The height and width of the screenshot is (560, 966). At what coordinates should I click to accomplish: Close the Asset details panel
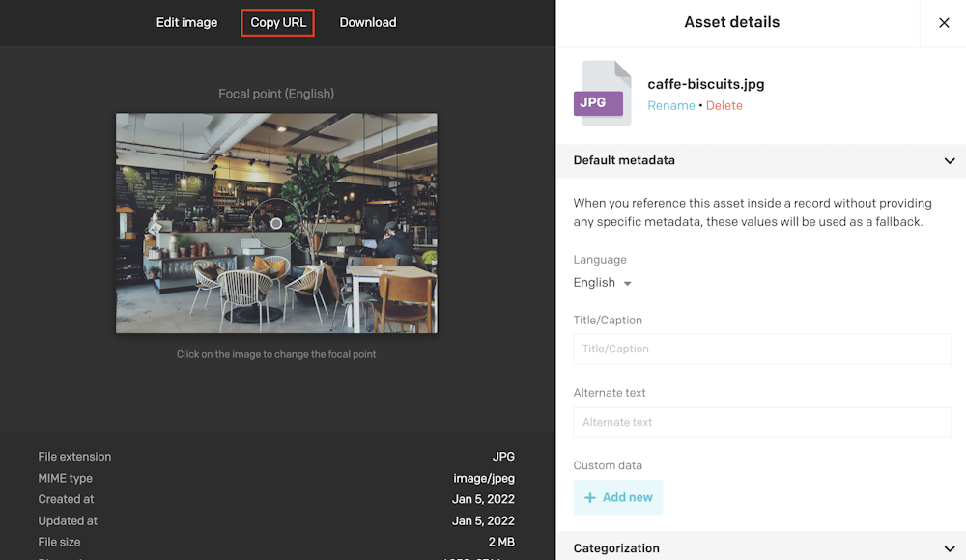(944, 23)
